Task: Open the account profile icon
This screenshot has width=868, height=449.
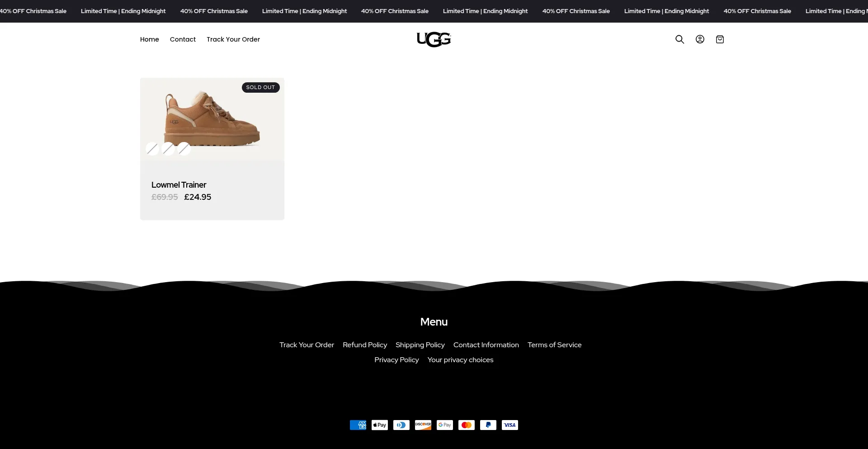Action: coord(700,39)
